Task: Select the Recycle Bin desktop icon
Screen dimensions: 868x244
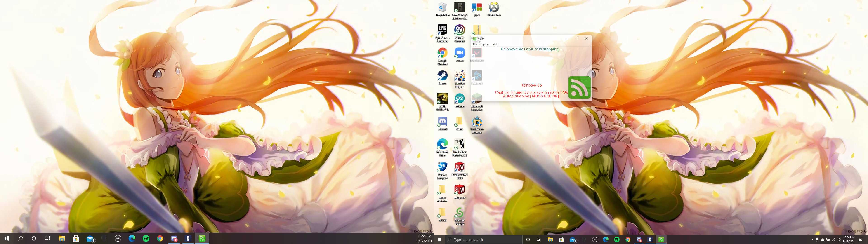Action: tap(442, 9)
